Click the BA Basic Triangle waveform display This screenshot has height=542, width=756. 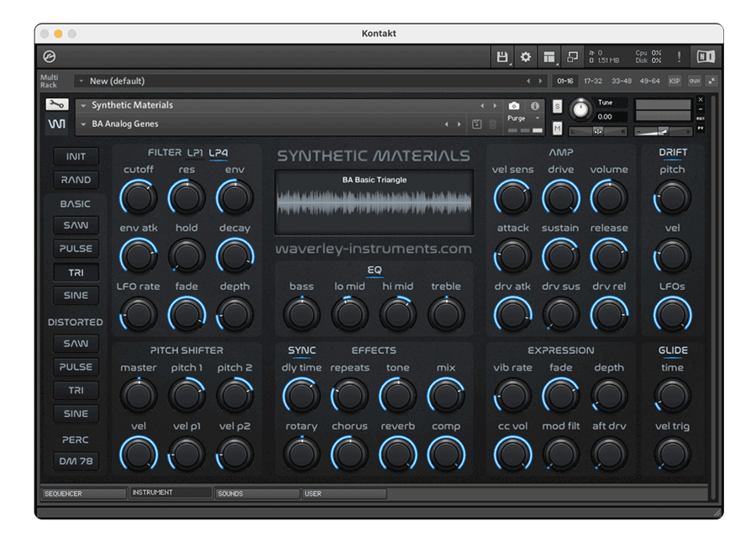374,202
